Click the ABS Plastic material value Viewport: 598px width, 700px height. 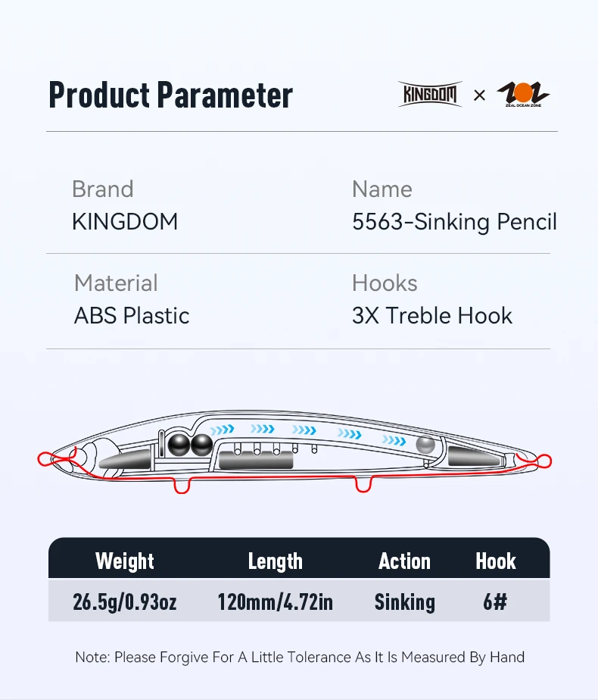[132, 316]
